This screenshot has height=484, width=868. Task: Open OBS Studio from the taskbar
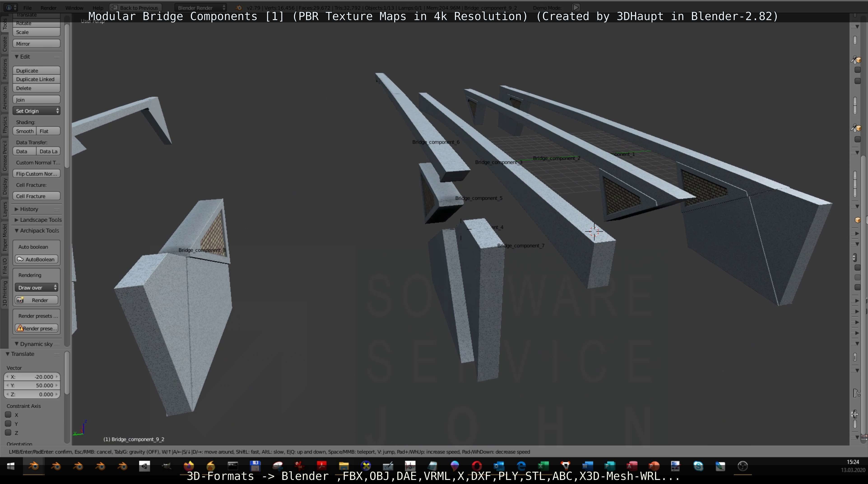743,466
